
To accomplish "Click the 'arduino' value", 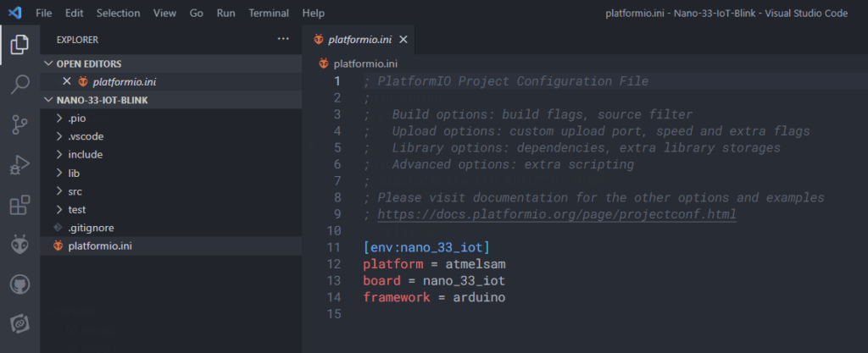I will click(480, 297).
